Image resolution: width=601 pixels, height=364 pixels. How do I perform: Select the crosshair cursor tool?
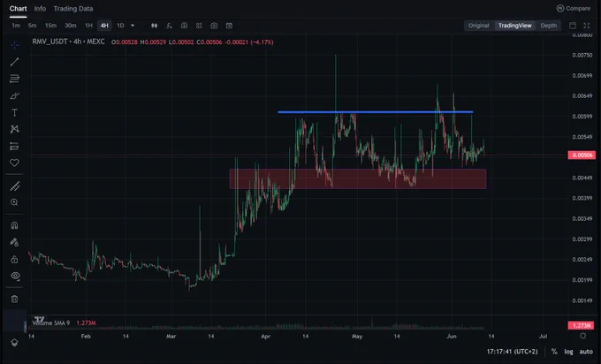[x=14, y=45]
